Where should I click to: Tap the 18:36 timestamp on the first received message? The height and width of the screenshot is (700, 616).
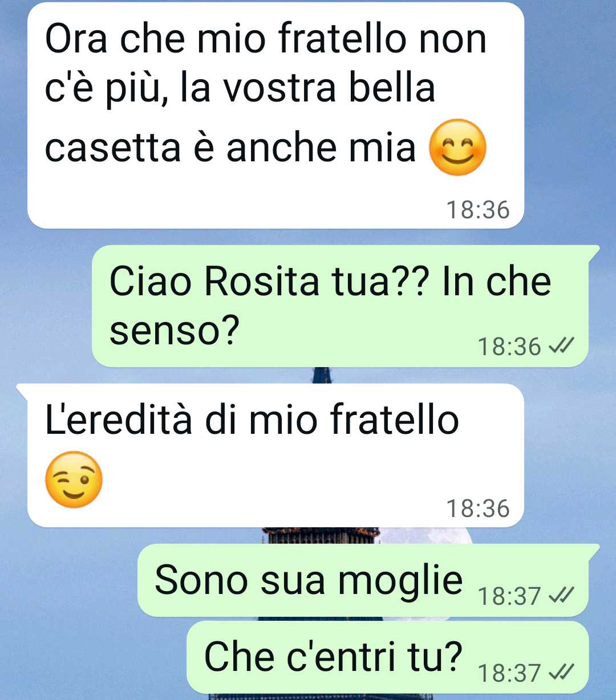[477, 210]
